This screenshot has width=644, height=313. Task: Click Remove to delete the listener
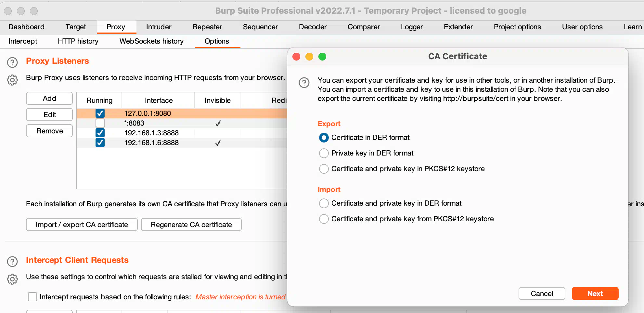[49, 131]
